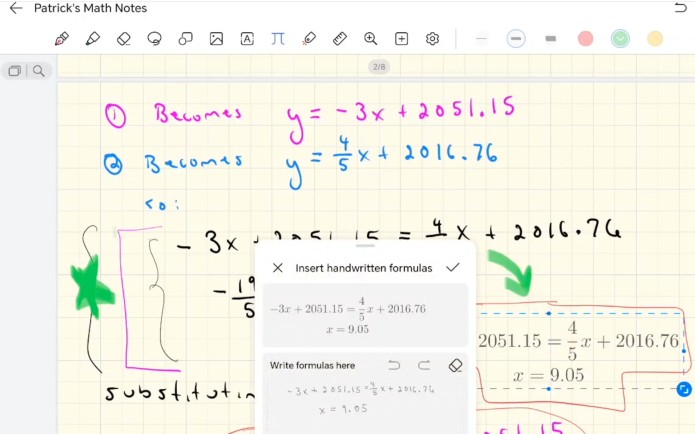This screenshot has width=695, height=434.
Task: Select the ruler tool
Action: pyautogui.click(x=340, y=39)
